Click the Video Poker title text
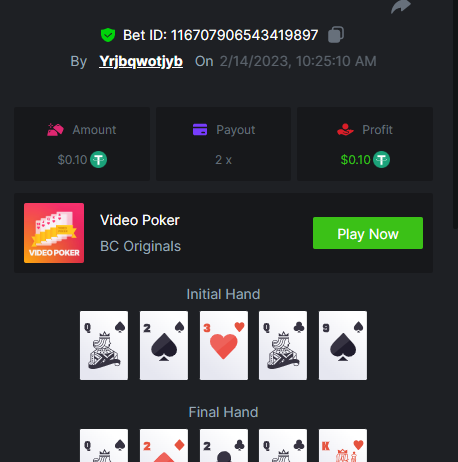The image size is (458, 462). click(x=140, y=220)
